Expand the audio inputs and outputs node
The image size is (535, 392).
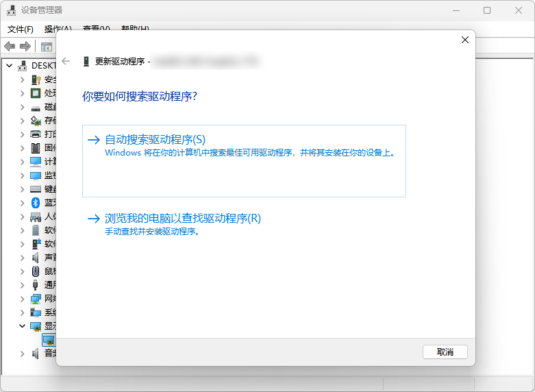[x=23, y=354]
